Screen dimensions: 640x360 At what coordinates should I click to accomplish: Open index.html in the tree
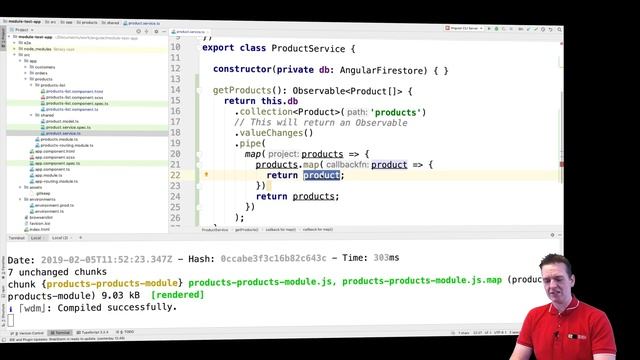[37, 229]
